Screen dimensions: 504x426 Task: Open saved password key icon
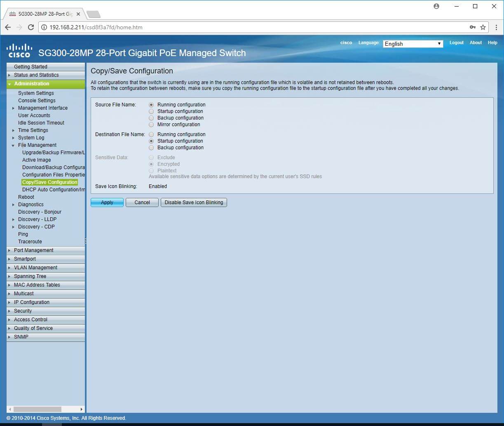472,27
